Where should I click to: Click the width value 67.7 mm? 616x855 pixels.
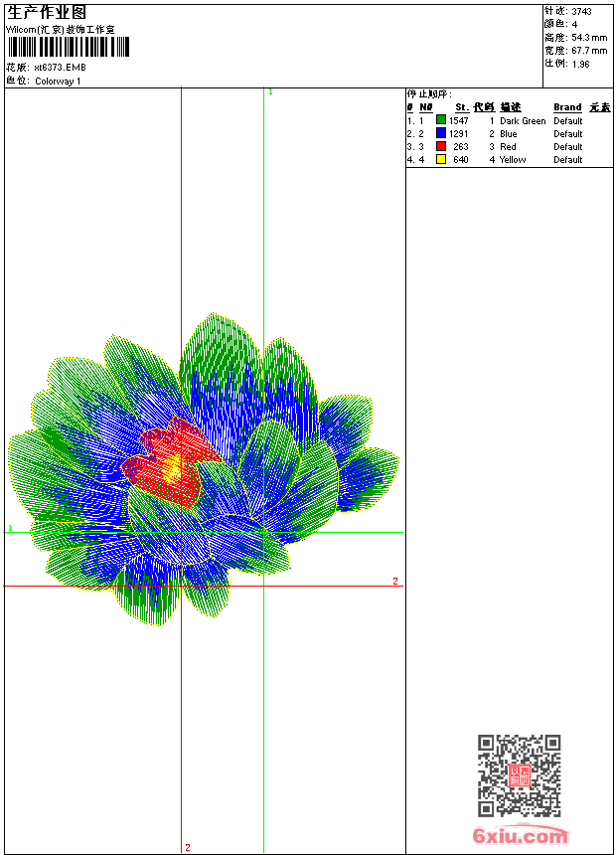589,51
